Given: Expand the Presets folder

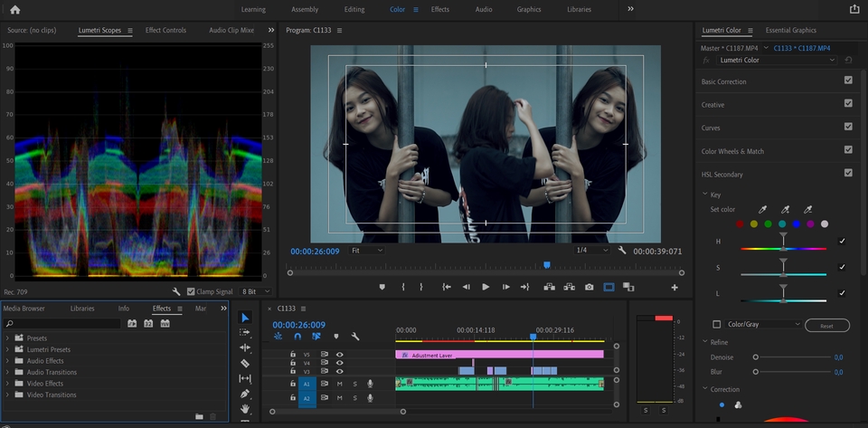Looking at the screenshot, I should click(7, 338).
